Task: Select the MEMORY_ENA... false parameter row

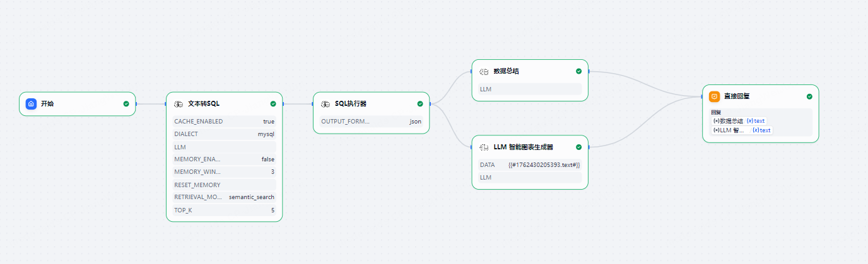Action: (x=224, y=159)
